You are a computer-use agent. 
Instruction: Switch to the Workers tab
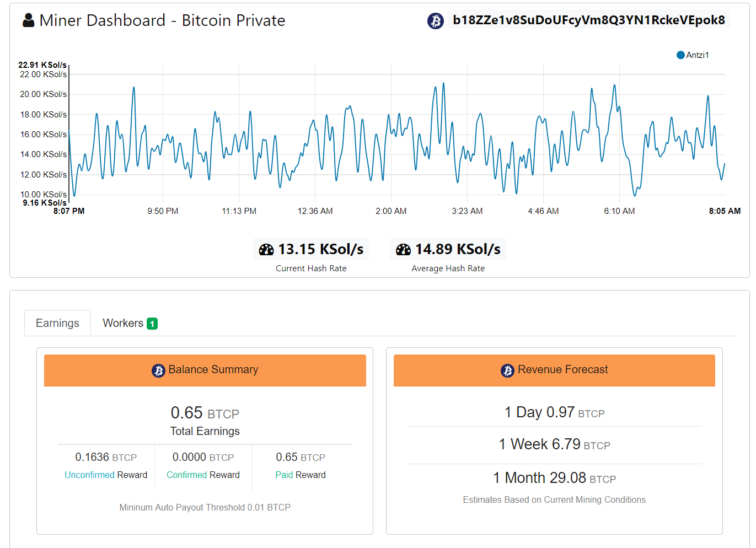pos(130,323)
